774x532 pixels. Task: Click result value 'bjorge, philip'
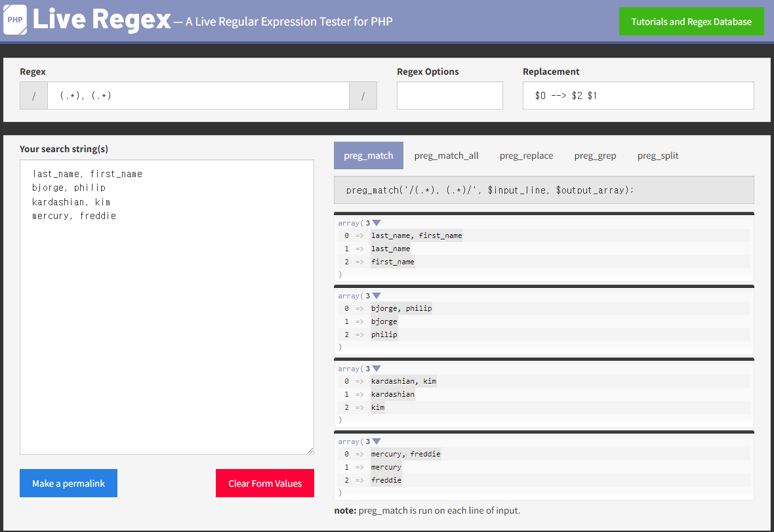coord(401,308)
